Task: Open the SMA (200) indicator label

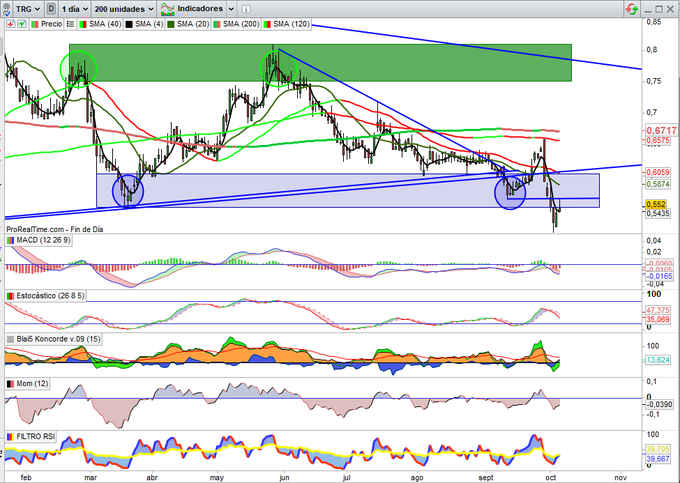Action: coord(241,24)
